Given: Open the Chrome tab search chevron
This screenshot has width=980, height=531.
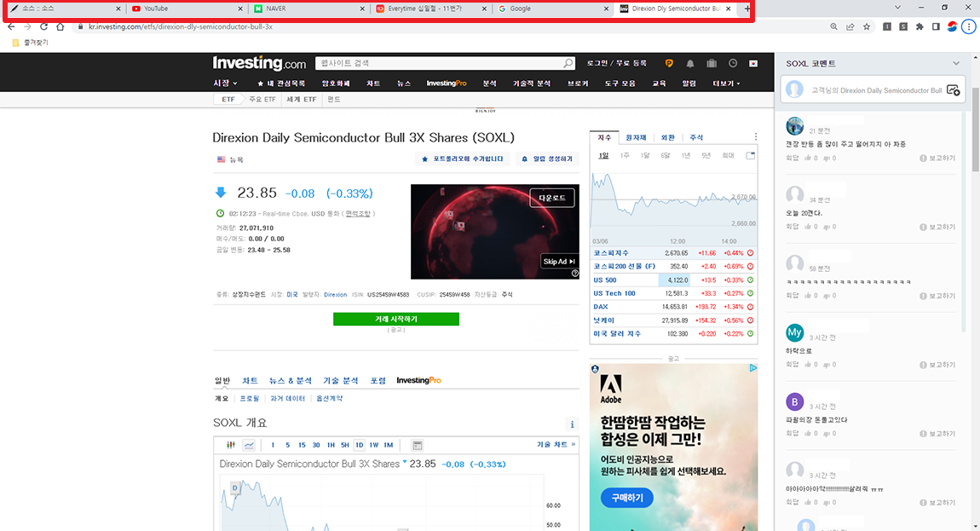Looking at the screenshot, I should [897, 8].
